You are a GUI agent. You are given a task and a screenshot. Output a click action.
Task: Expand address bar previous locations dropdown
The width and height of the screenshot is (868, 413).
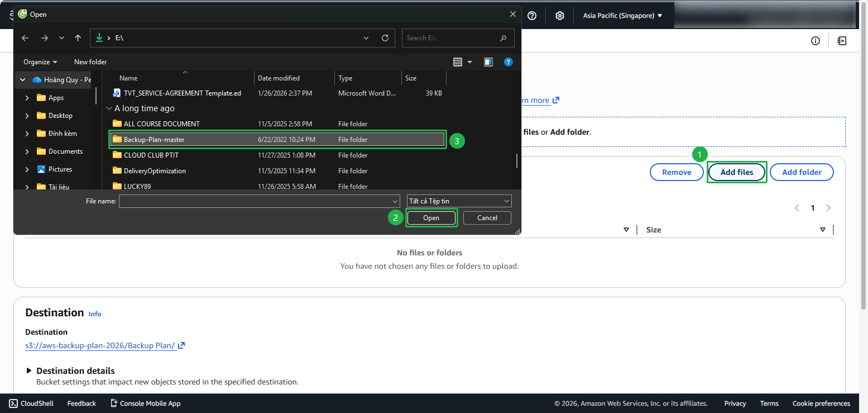pyautogui.click(x=366, y=38)
